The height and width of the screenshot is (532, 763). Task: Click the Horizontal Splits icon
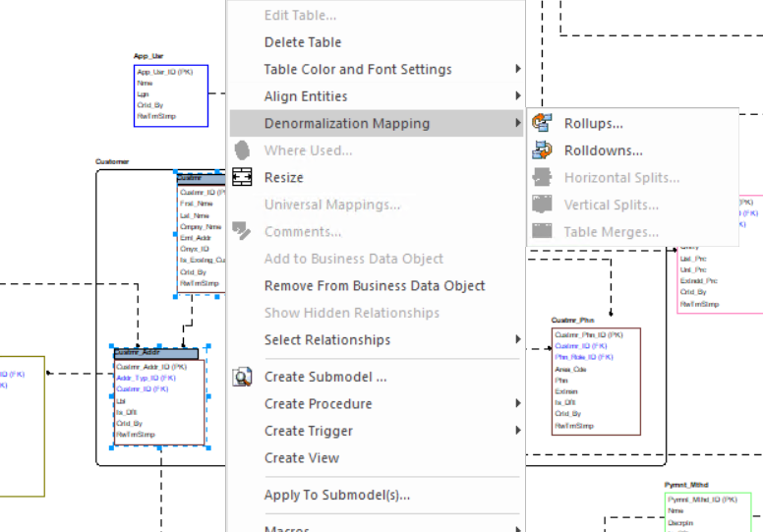coord(542,177)
